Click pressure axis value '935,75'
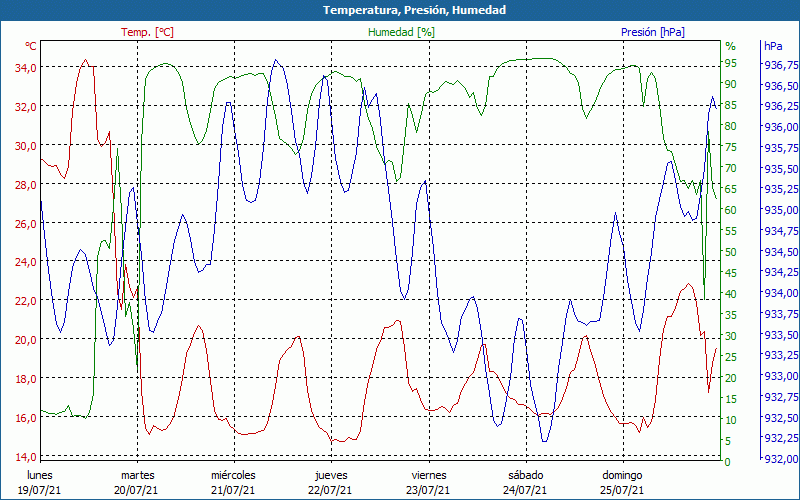 (x=781, y=148)
